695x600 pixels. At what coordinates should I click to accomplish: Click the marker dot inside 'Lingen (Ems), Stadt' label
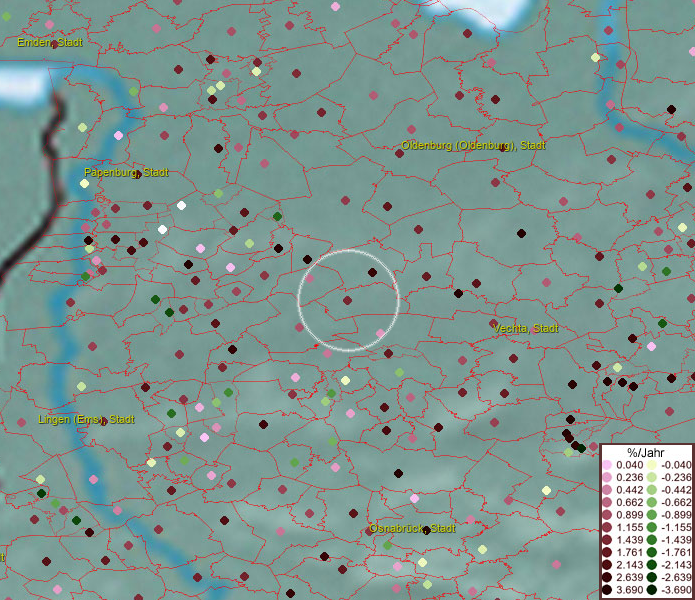(x=103, y=421)
